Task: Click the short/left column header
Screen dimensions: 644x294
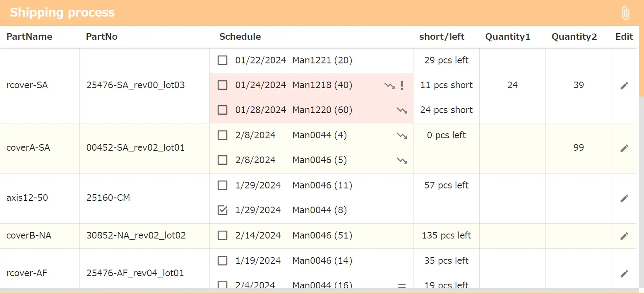Action: pos(442,37)
